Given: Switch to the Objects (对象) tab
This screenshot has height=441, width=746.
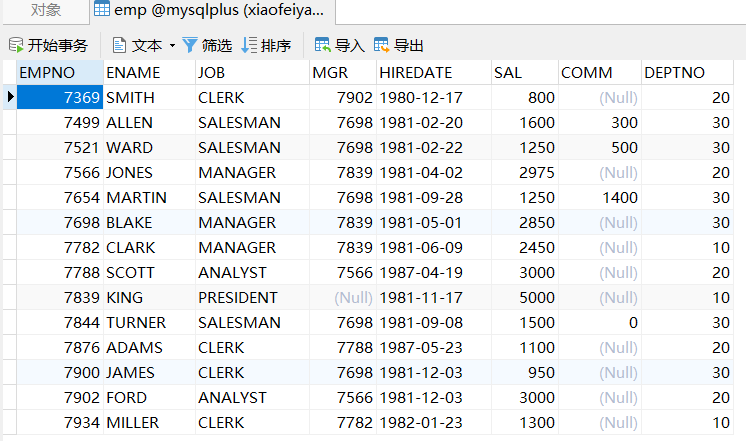Looking at the screenshot, I should [46, 10].
